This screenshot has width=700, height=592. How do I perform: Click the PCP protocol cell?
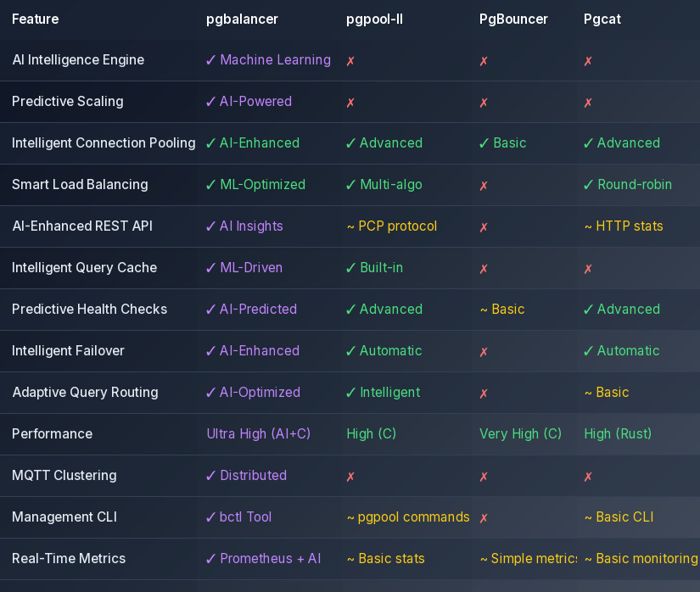(x=392, y=226)
